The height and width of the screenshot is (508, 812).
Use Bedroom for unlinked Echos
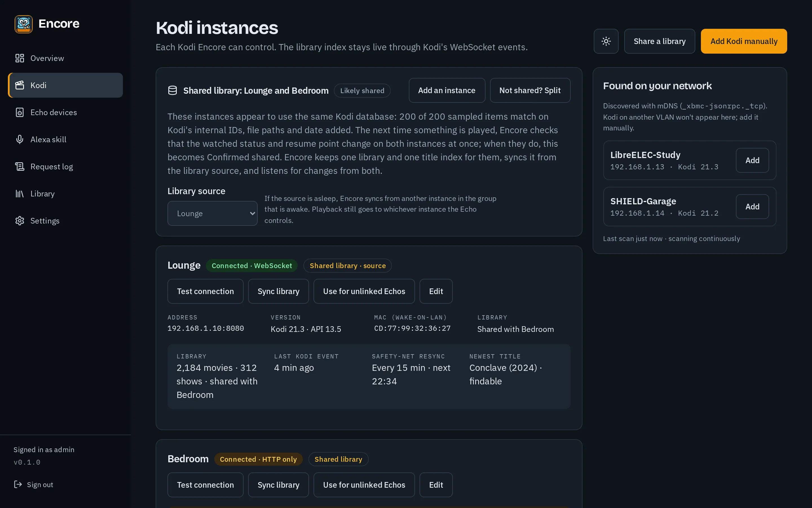(x=364, y=485)
